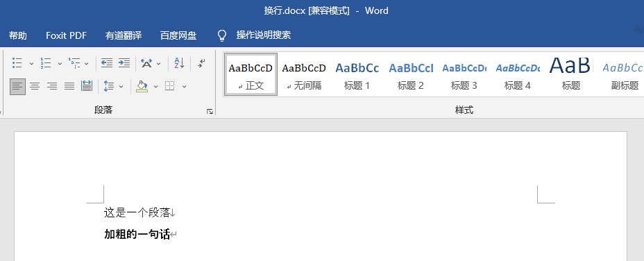Open the shading color dropdown arrow

point(155,86)
